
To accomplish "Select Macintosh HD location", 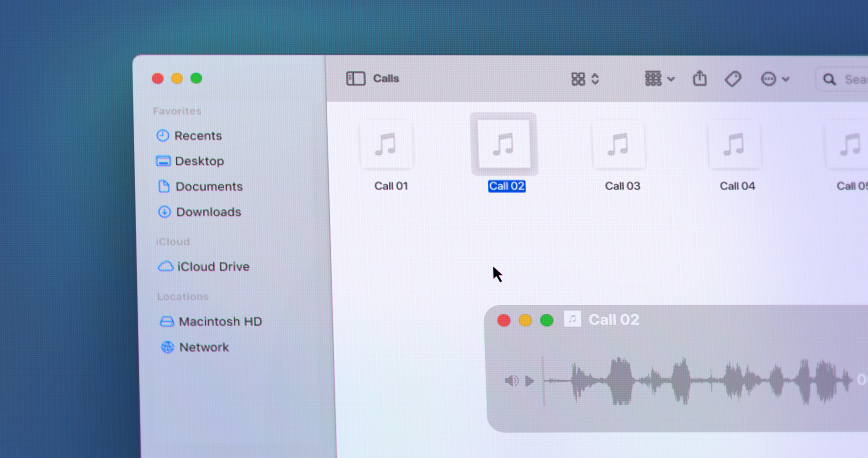I will click(x=220, y=321).
